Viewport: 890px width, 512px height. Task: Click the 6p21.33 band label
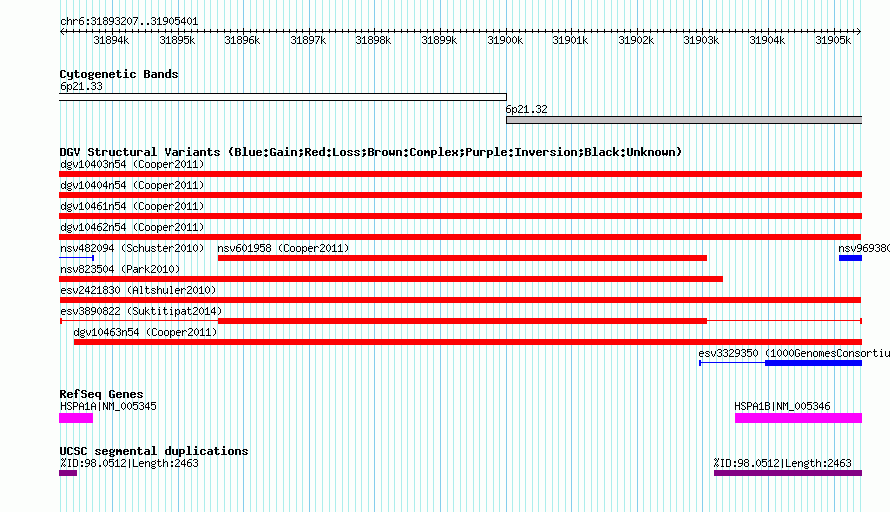pyautogui.click(x=81, y=87)
